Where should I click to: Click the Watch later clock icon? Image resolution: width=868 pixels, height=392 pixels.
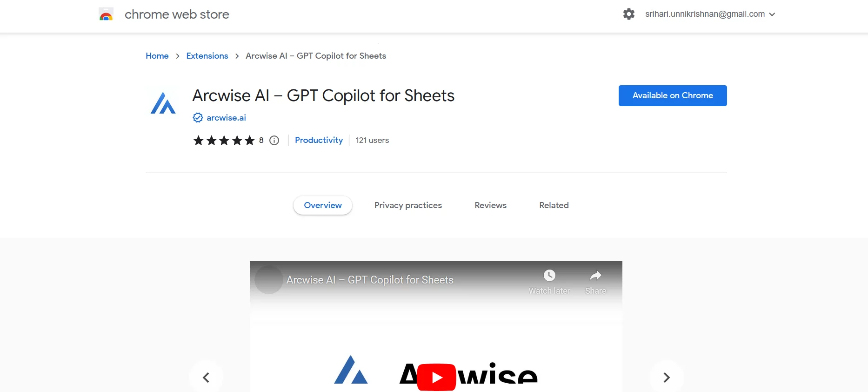click(549, 275)
